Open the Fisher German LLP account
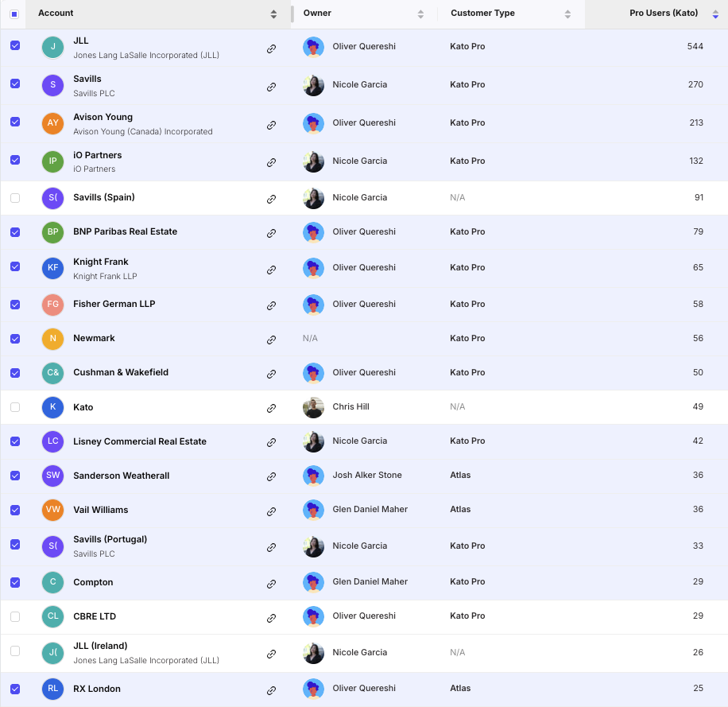The height and width of the screenshot is (707, 728). click(114, 304)
